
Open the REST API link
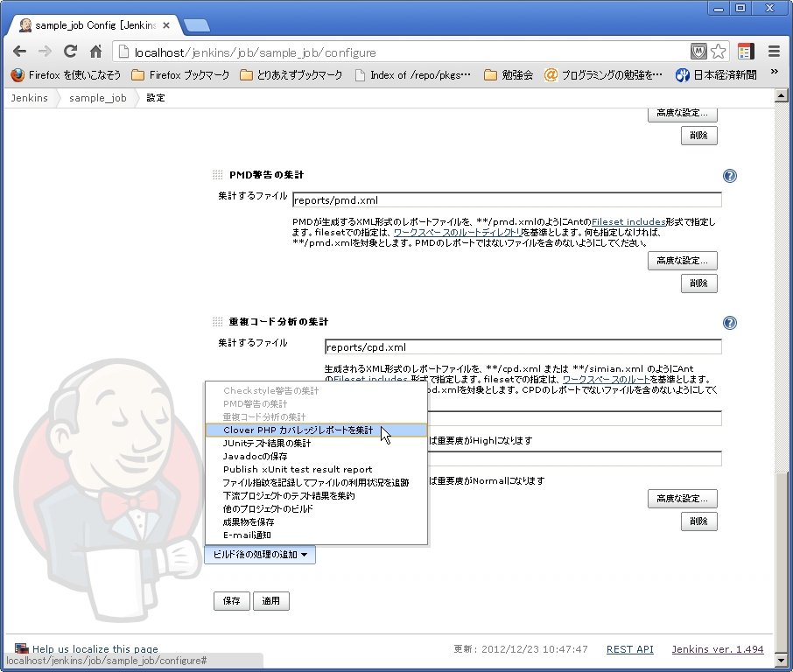(x=630, y=649)
